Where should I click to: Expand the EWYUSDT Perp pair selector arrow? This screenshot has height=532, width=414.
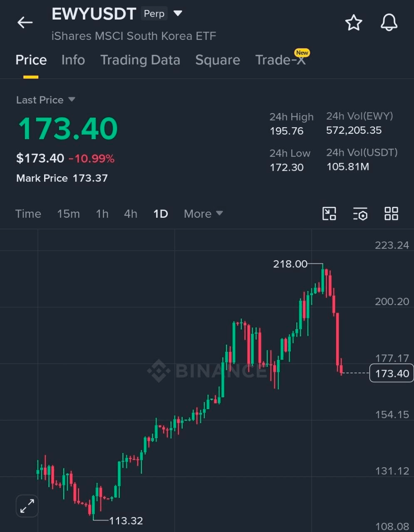pyautogui.click(x=178, y=14)
